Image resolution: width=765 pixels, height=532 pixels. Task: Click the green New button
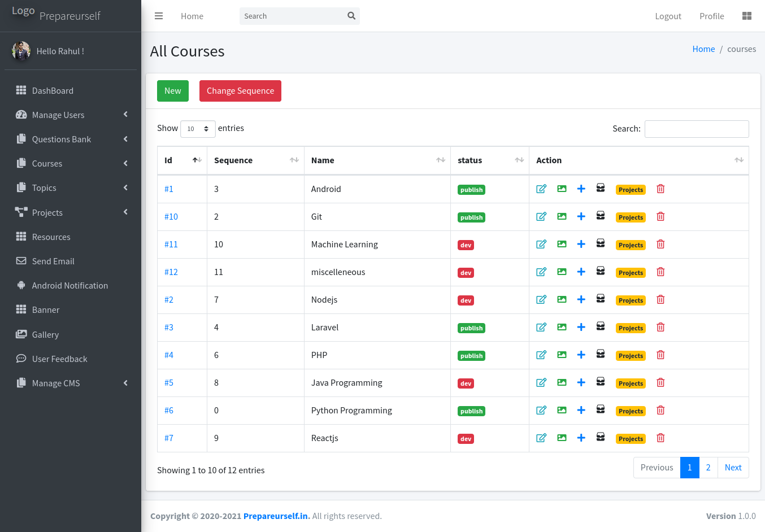[172, 90]
